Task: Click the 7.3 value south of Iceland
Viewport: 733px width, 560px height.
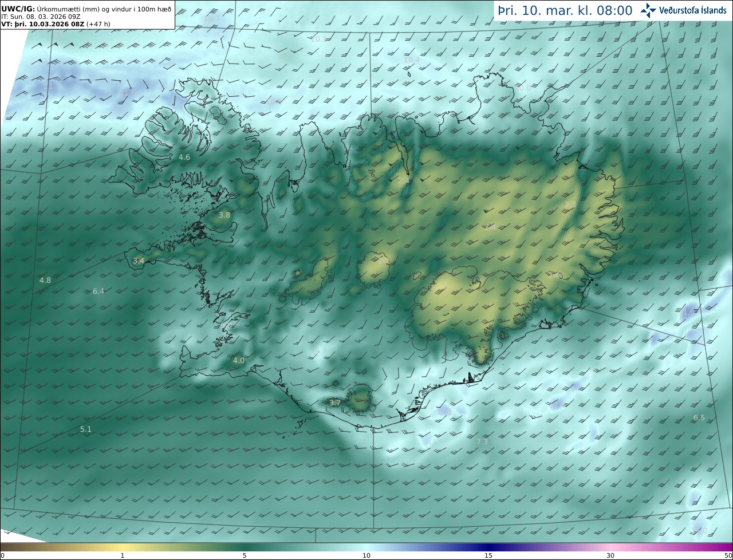Action: pos(482,441)
